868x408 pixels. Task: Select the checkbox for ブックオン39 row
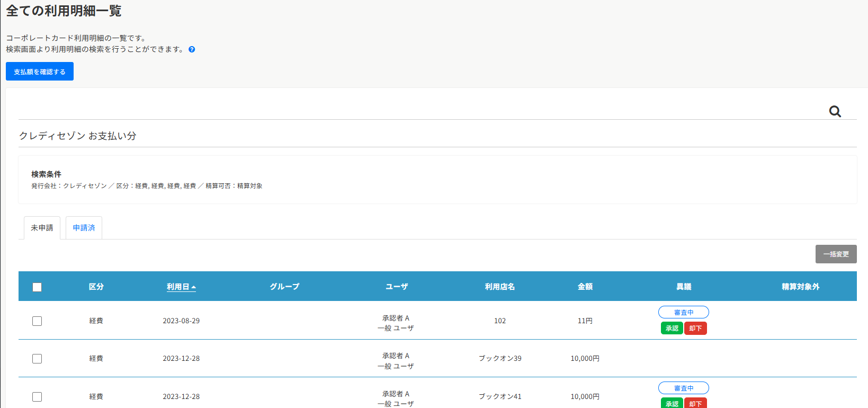(x=37, y=359)
